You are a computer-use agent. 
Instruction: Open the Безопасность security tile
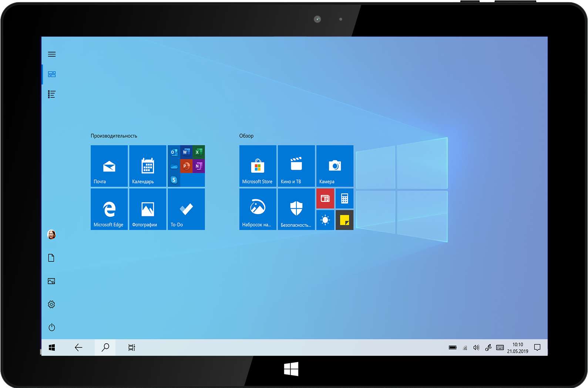(296, 209)
